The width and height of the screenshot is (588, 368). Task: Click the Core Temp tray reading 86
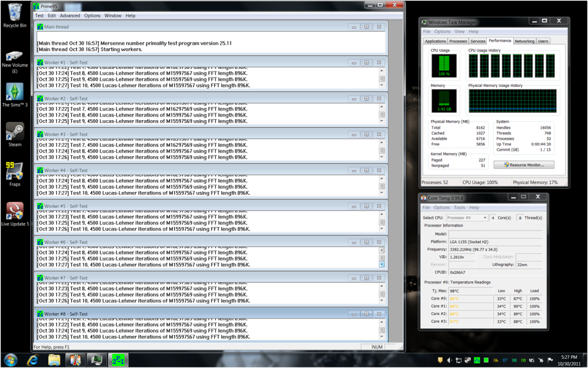point(496,361)
